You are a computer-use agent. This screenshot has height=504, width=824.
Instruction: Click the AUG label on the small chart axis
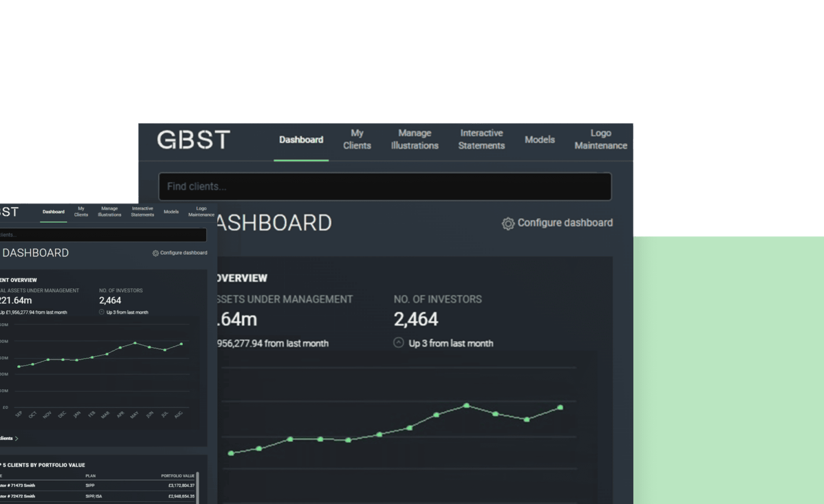pyautogui.click(x=178, y=415)
